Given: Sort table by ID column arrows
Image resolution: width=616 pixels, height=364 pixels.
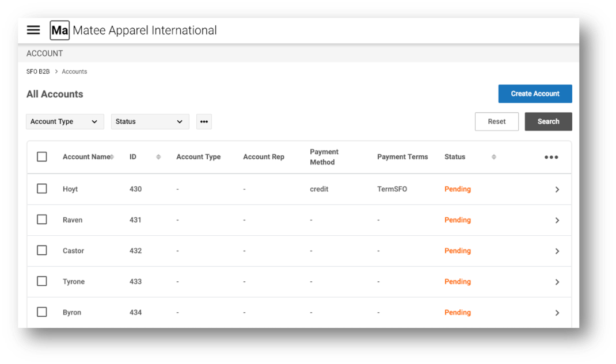Looking at the screenshot, I should 158,157.
